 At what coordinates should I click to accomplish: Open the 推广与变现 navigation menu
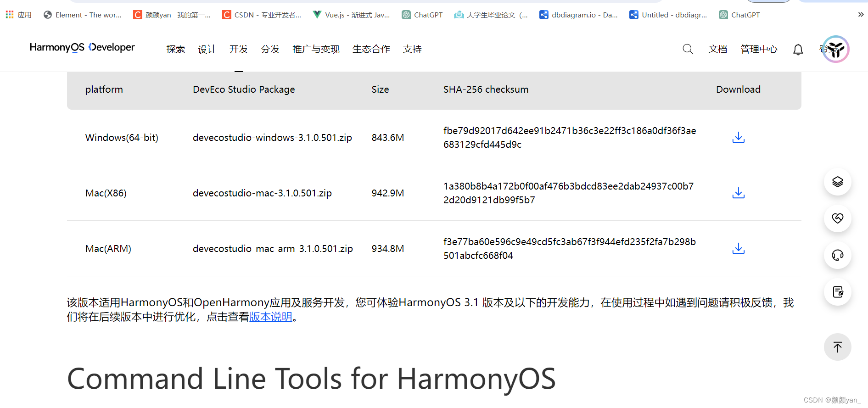pos(316,49)
